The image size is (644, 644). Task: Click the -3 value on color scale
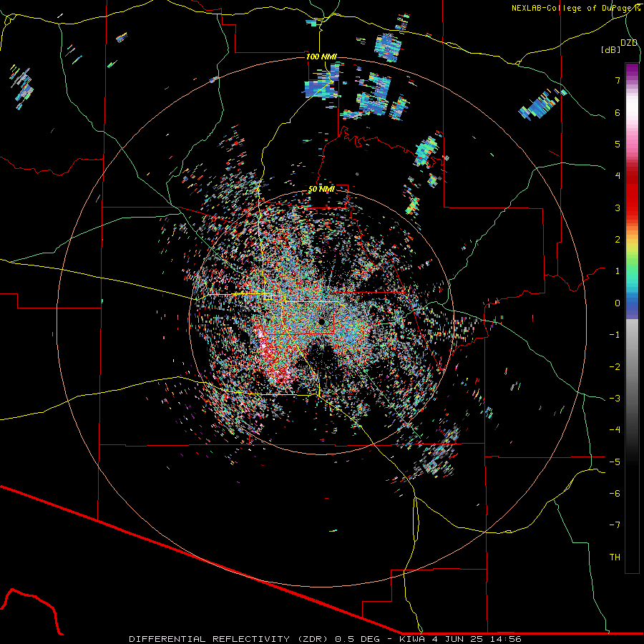click(x=615, y=399)
